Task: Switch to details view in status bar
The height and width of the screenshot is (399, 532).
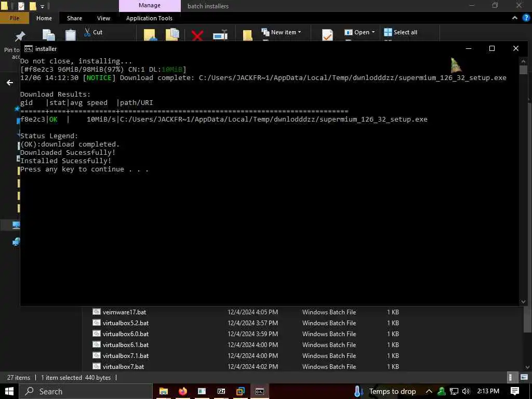Action: [x=510, y=377]
